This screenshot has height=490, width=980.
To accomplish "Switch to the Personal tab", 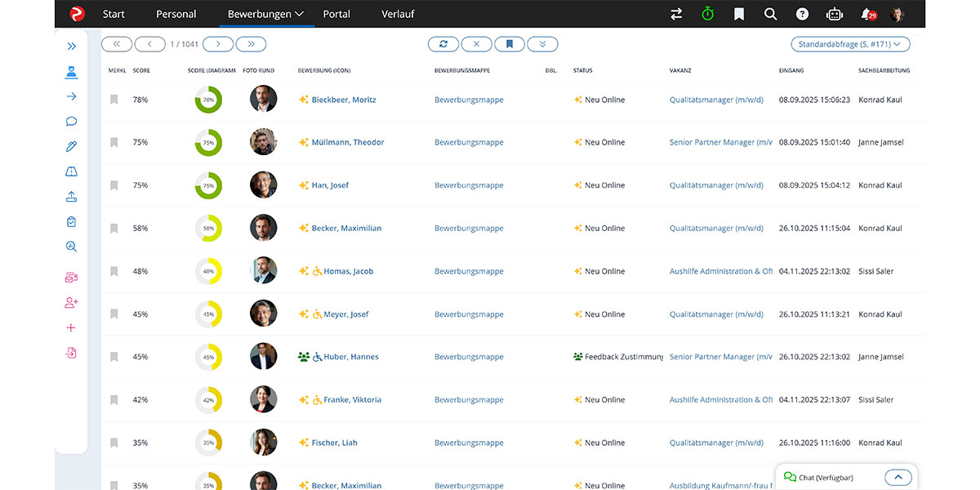I will pos(176,14).
